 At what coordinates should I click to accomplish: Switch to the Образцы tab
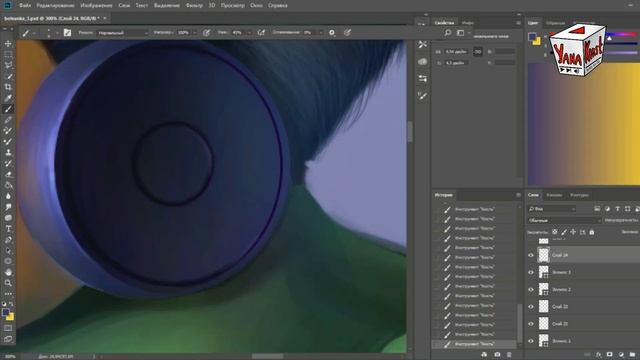(x=556, y=23)
